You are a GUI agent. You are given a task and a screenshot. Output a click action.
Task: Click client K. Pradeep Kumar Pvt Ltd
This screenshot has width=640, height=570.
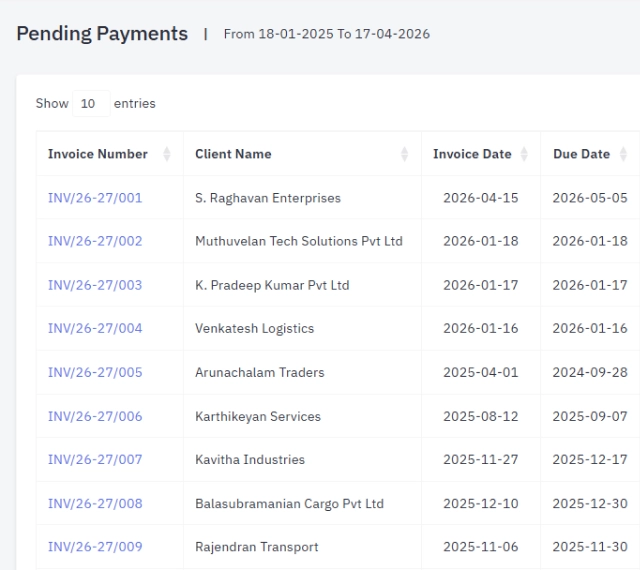point(272,285)
